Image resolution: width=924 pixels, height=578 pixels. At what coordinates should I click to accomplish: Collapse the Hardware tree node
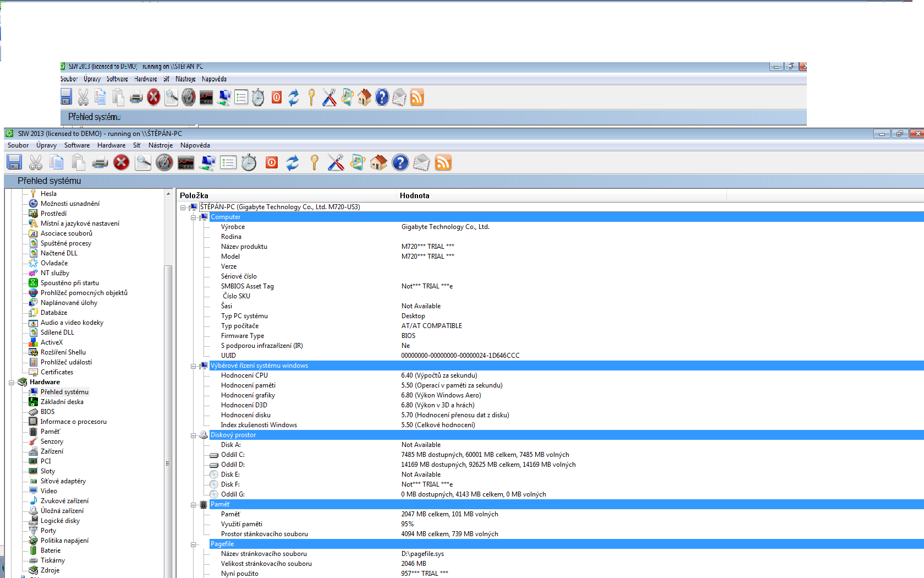coord(11,383)
